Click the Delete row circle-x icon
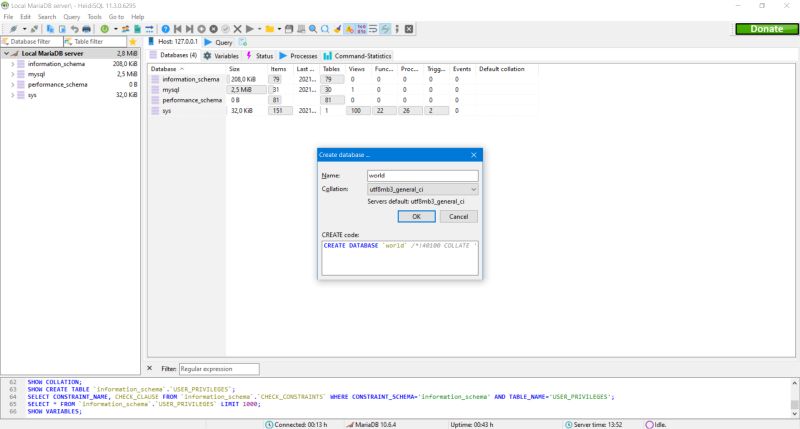 pos(214,29)
